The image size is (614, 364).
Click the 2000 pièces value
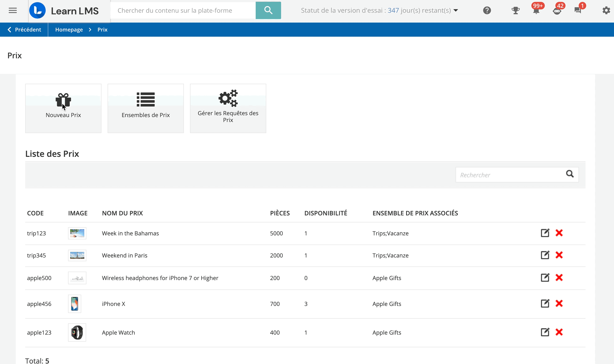276,255
